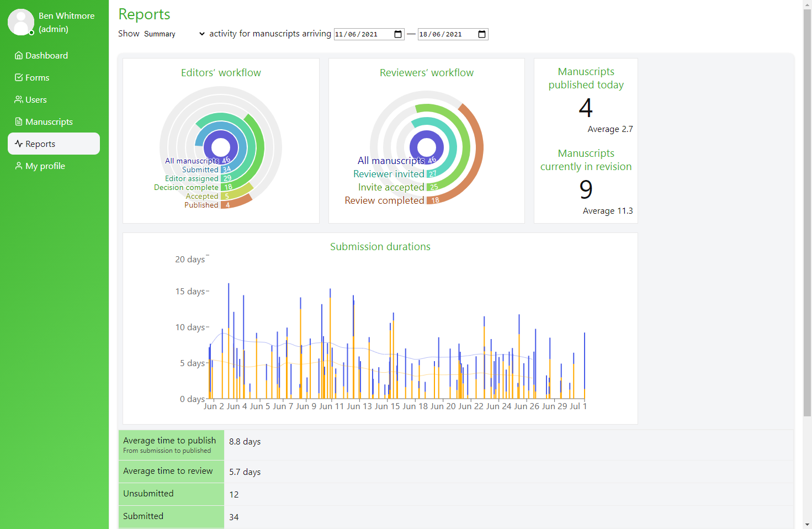812x529 pixels.
Task: Click the Decision complete chart label
Action: coord(186,188)
